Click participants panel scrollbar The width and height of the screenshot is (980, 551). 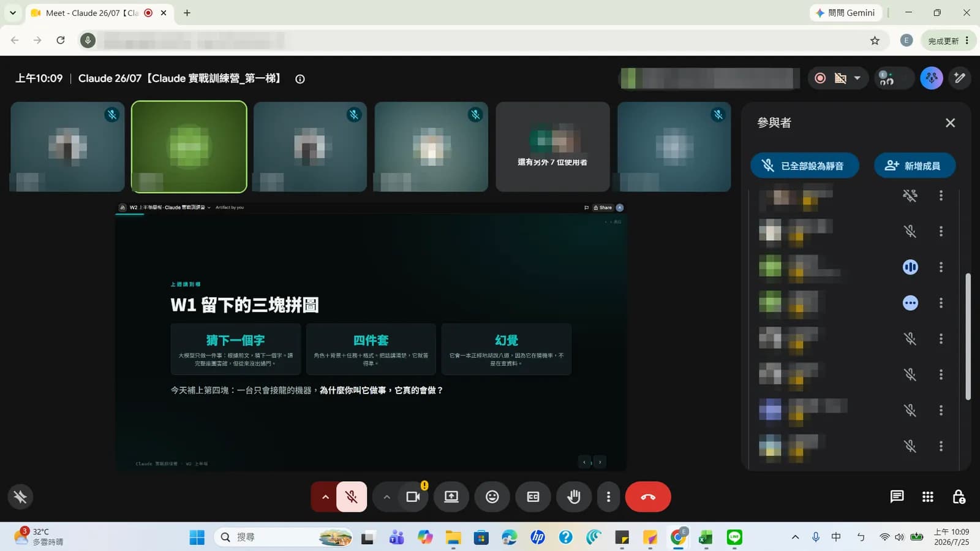[x=968, y=336]
